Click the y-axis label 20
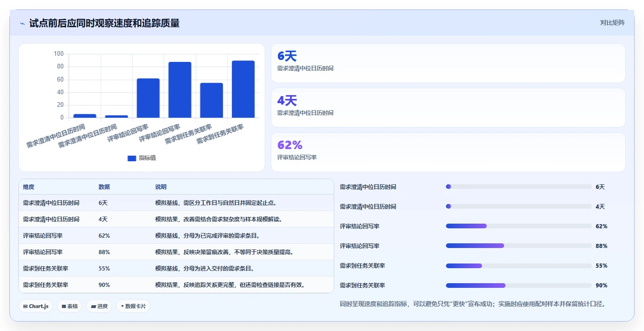The image size is (644, 331). coord(60,105)
